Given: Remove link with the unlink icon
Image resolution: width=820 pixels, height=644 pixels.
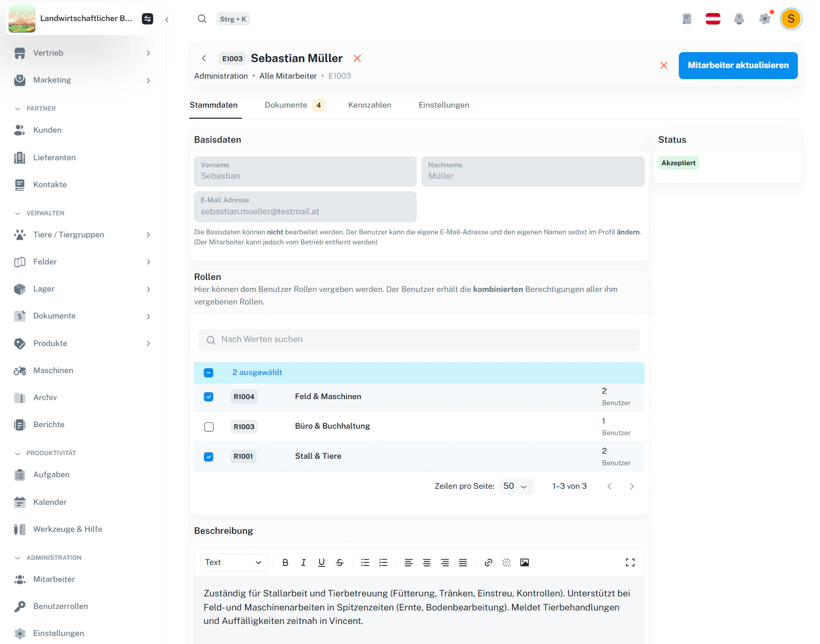Looking at the screenshot, I should [506, 562].
